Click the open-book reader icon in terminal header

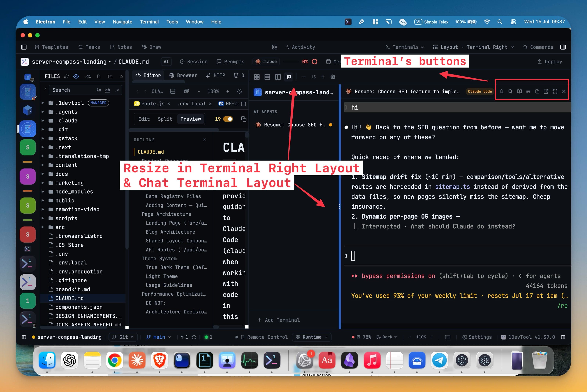(519, 92)
